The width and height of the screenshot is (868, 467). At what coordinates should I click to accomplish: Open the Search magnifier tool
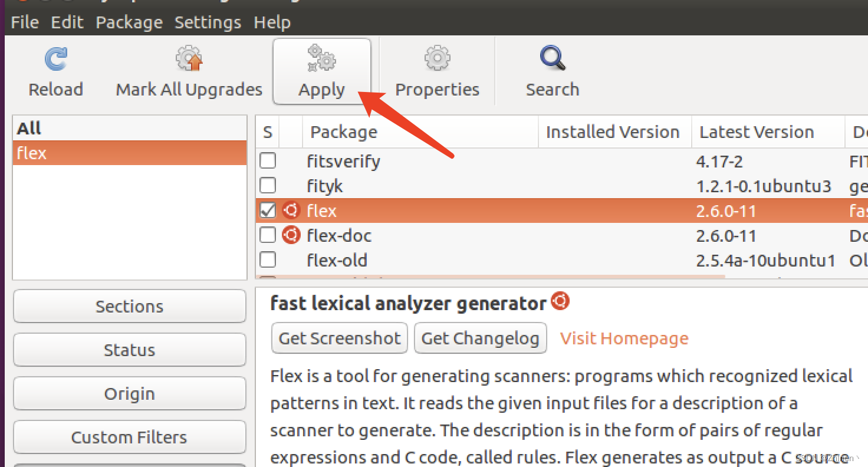[553, 59]
